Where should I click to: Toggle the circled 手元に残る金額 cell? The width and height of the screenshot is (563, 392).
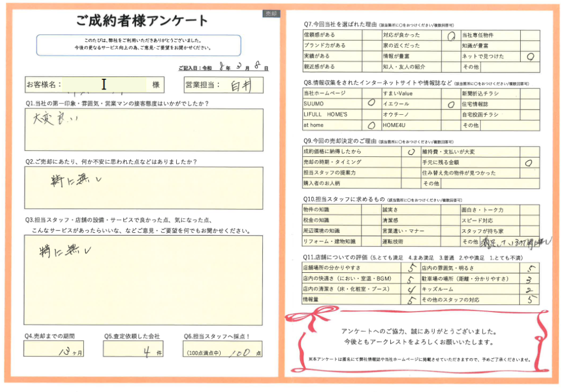click(x=529, y=163)
